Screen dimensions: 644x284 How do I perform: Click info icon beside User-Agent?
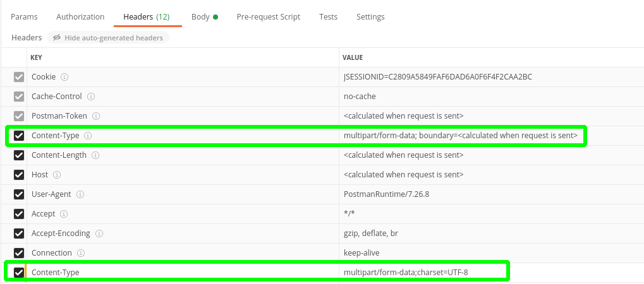point(80,194)
